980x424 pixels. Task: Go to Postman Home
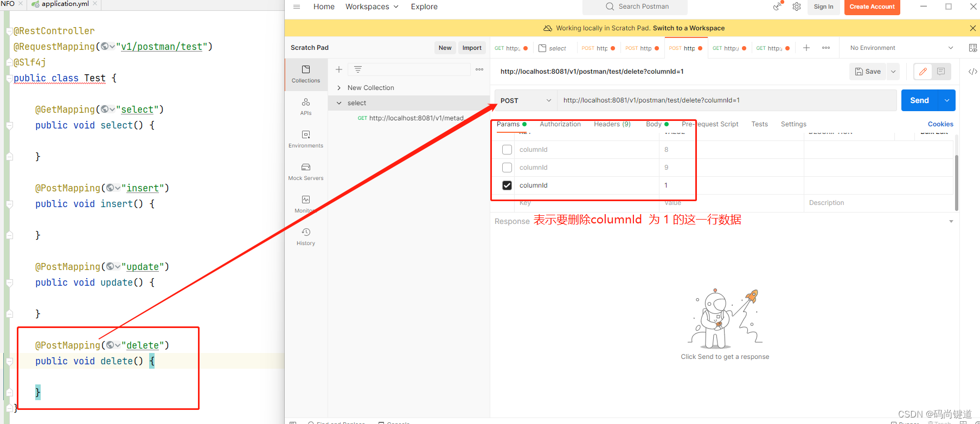tap(324, 7)
